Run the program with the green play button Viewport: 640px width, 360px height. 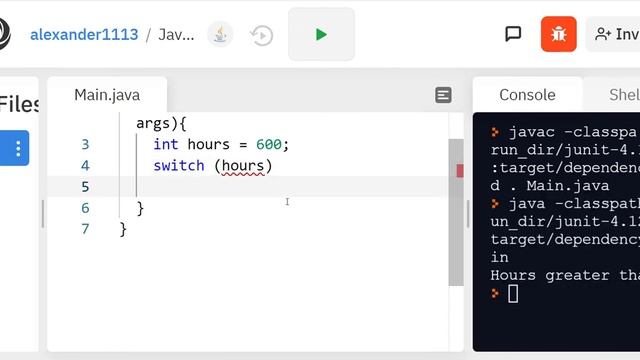[x=321, y=34]
